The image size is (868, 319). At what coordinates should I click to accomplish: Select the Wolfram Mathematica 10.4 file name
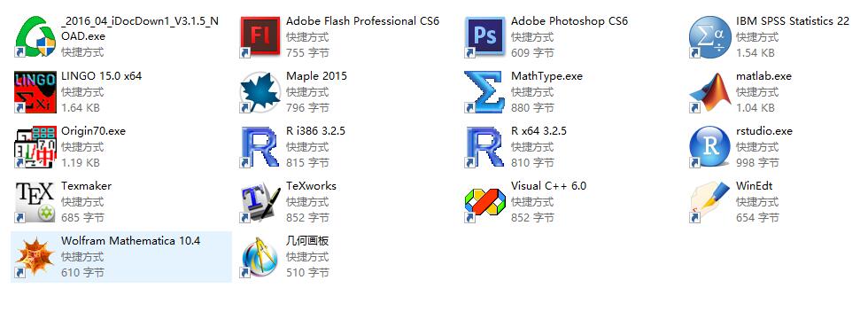131,241
